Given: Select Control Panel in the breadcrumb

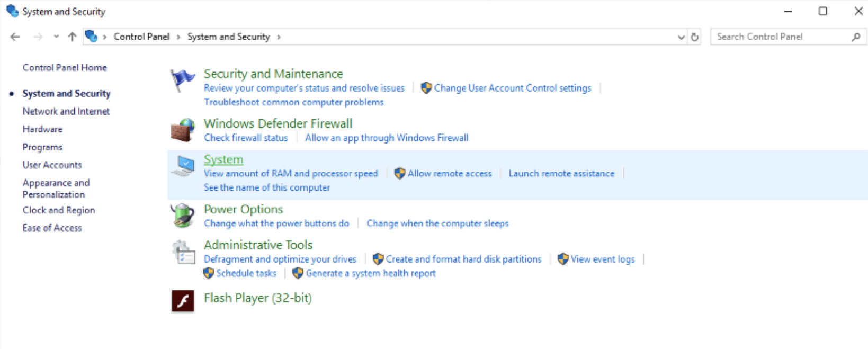Looking at the screenshot, I should coord(141,37).
